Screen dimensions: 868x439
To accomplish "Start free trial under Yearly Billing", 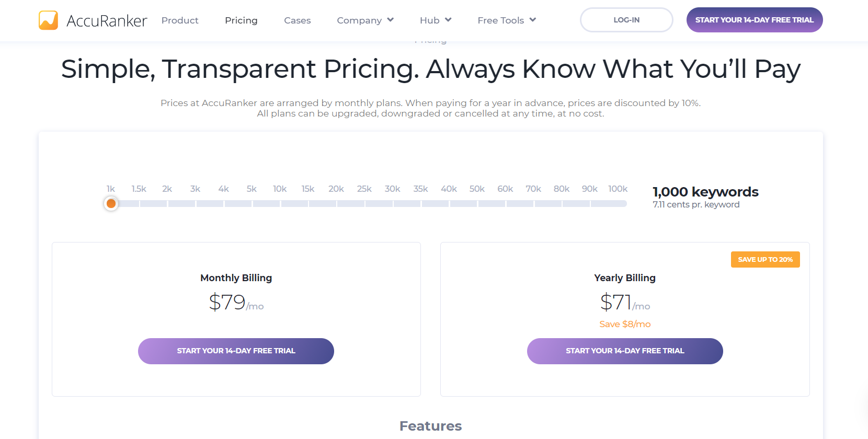I will click(x=625, y=351).
